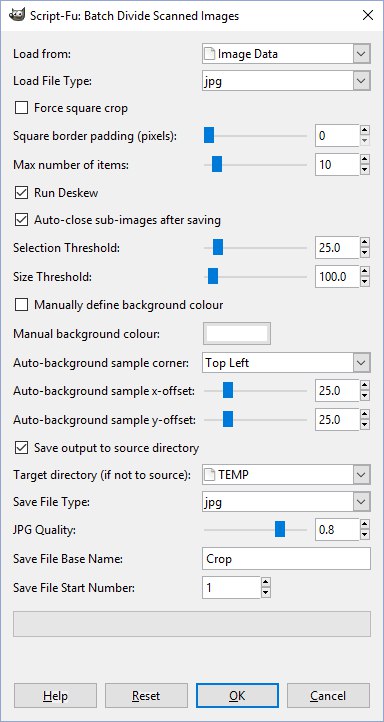Click the Save File Base Name field
384x722 pixels.
pyautogui.click(x=286, y=559)
